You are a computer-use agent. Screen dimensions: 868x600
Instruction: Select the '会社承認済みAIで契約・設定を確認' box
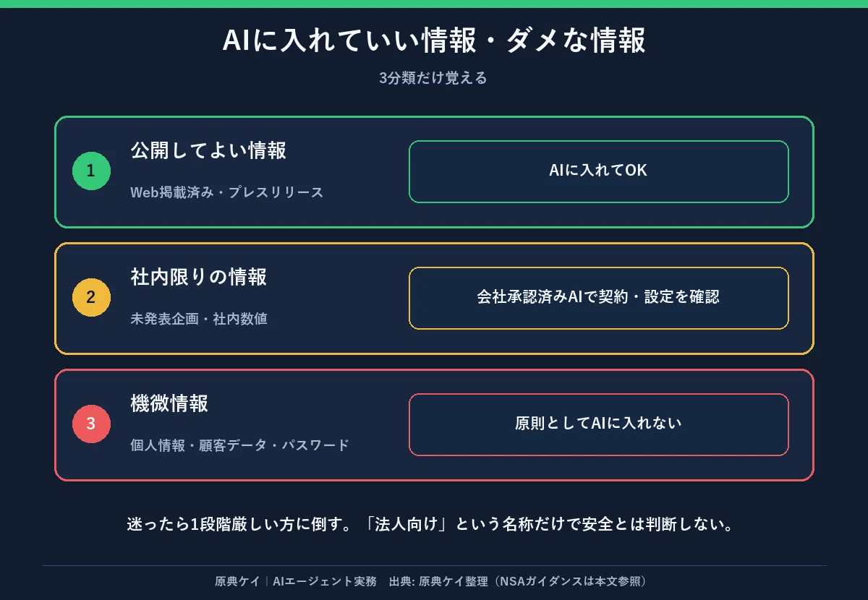point(598,298)
